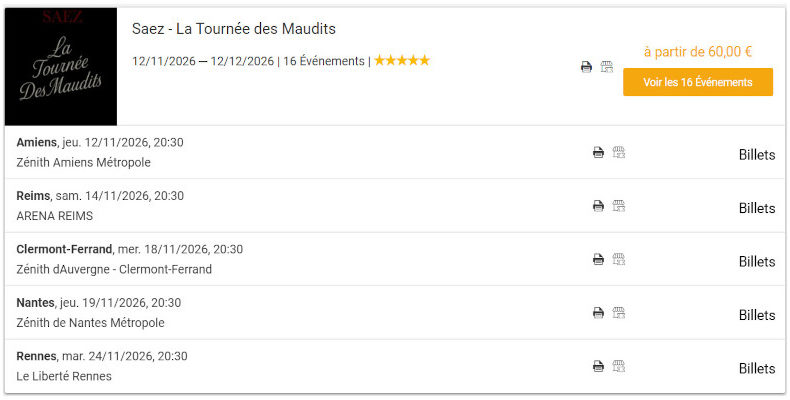
Task: Click the printer icon in the tour header
Action: pos(586,67)
